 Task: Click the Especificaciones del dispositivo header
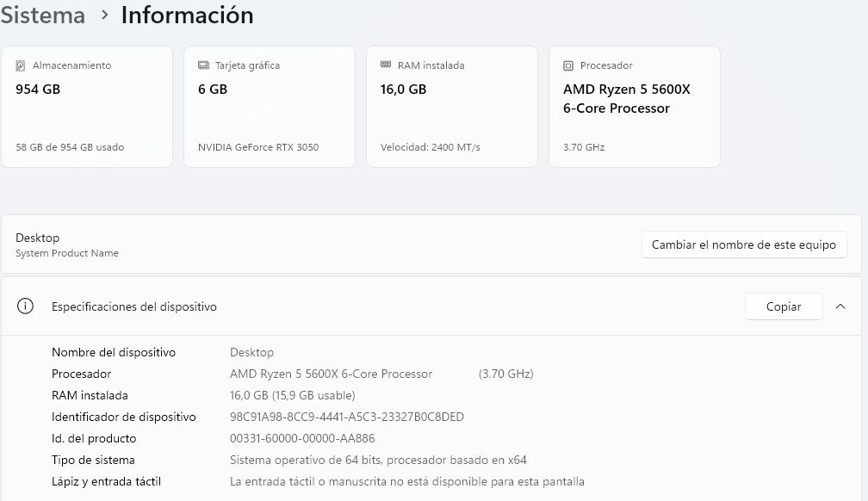coord(431,306)
